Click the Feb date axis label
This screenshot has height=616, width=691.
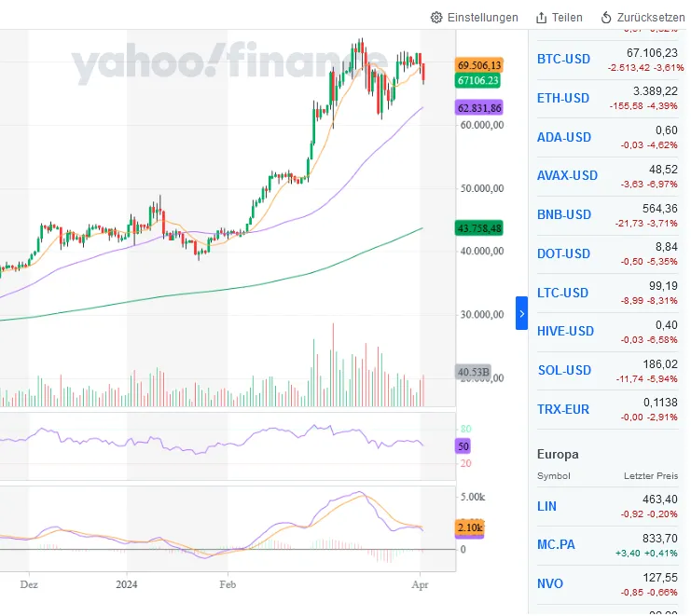click(228, 584)
